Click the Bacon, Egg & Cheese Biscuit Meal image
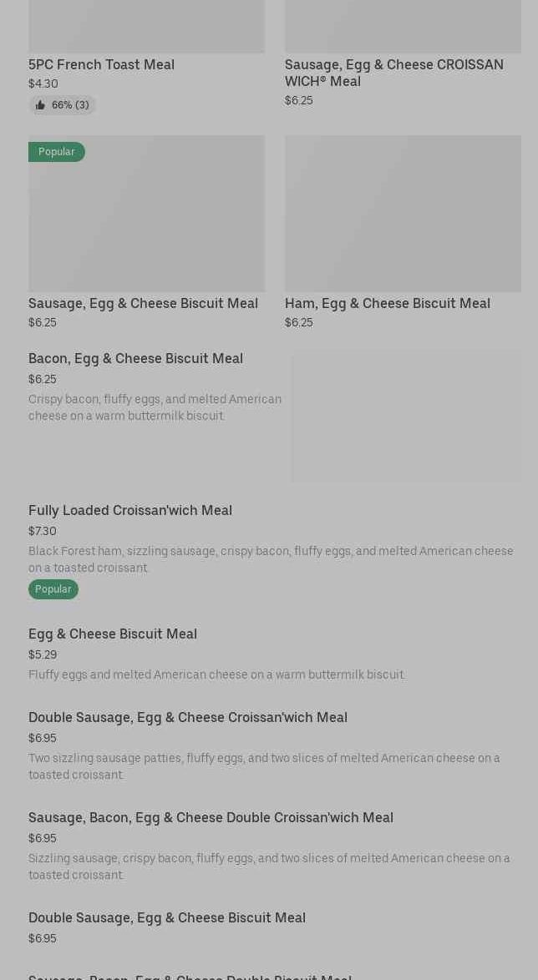Image resolution: width=538 pixels, height=980 pixels. coord(406,417)
